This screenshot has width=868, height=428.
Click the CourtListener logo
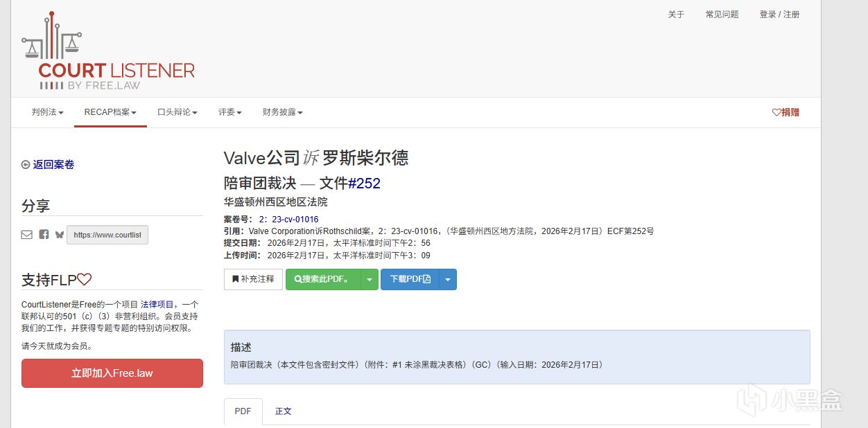(108, 51)
